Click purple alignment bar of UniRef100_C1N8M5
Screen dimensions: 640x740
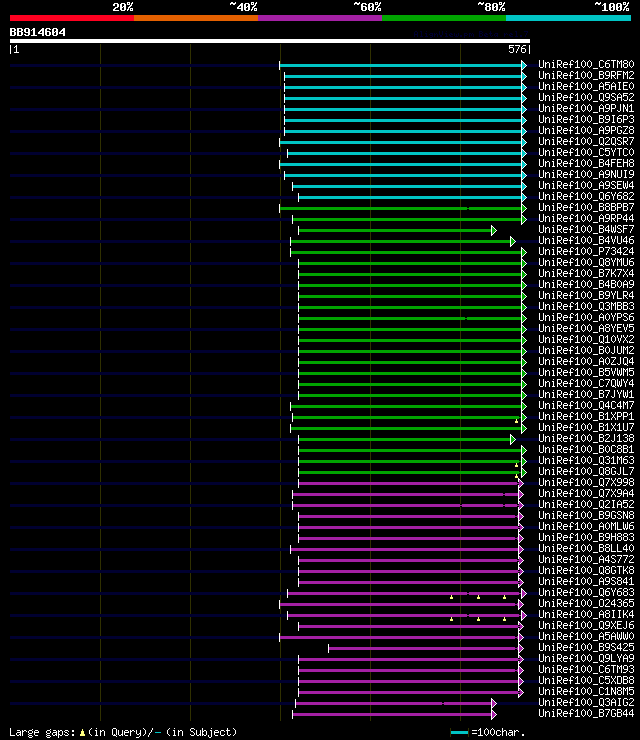408,692
